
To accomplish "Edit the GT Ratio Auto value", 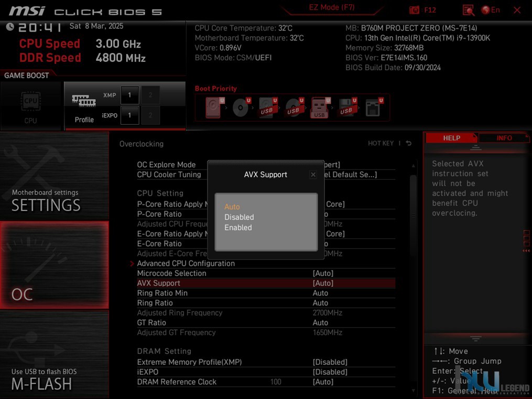I will click(x=320, y=322).
